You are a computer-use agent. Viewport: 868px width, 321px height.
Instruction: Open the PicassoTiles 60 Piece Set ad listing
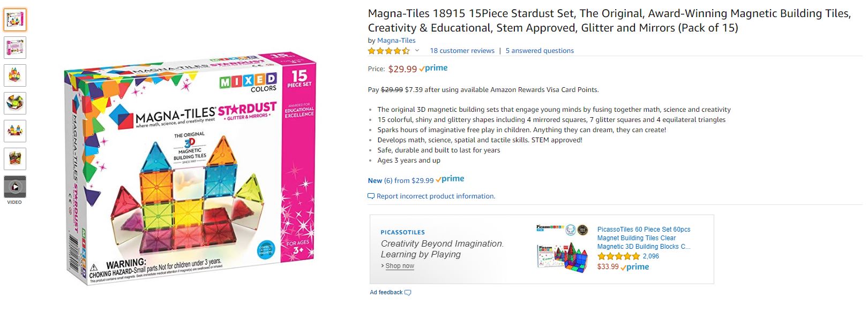[643, 238]
